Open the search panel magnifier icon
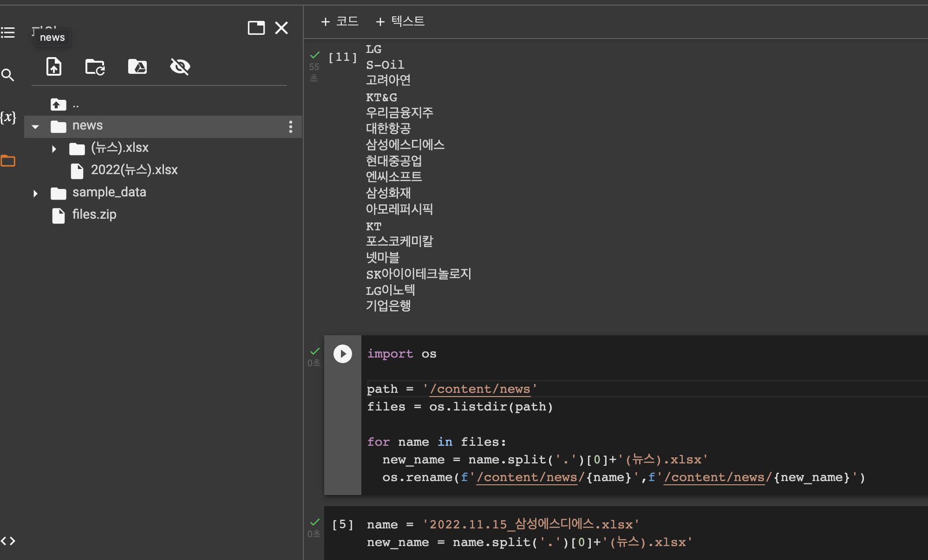This screenshot has height=560, width=928. pyautogui.click(x=8, y=75)
